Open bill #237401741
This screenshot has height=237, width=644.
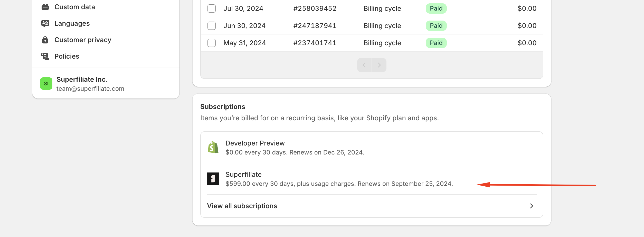315,43
